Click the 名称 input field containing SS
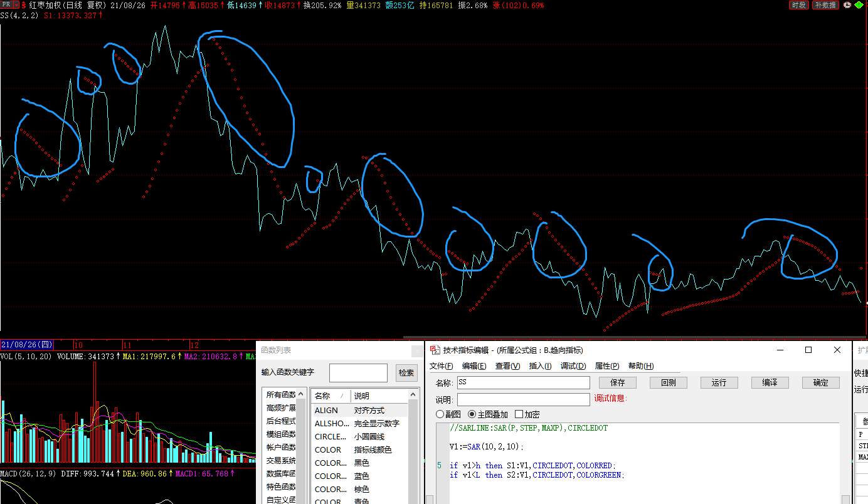868x504 pixels. click(x=524, y=382)
